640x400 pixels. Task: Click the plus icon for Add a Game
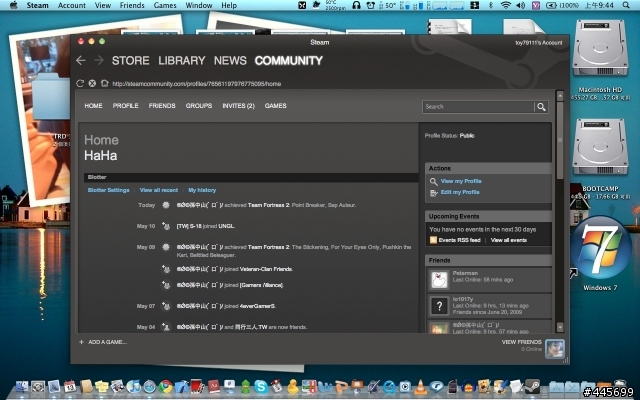coord(81,342)
